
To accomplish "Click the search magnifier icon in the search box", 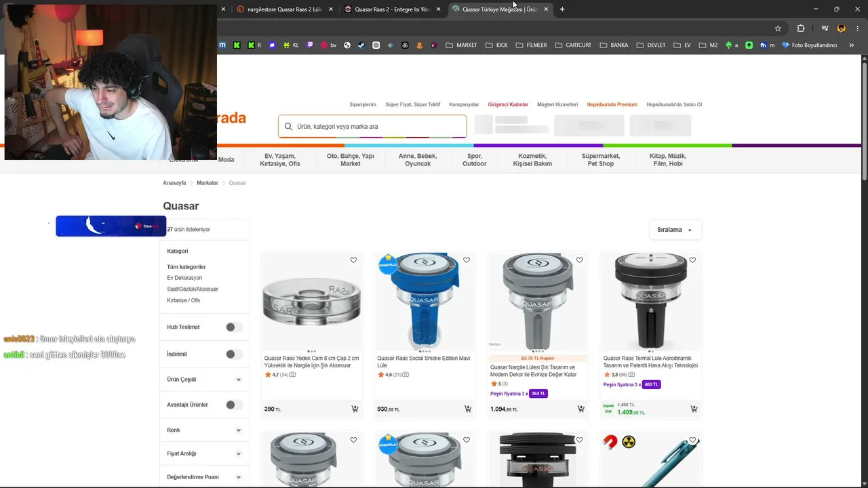I will 288,127.
